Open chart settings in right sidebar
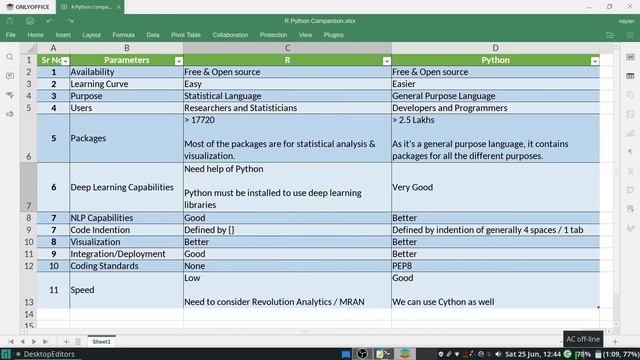 pyautogui.click(x=630, y=133)
